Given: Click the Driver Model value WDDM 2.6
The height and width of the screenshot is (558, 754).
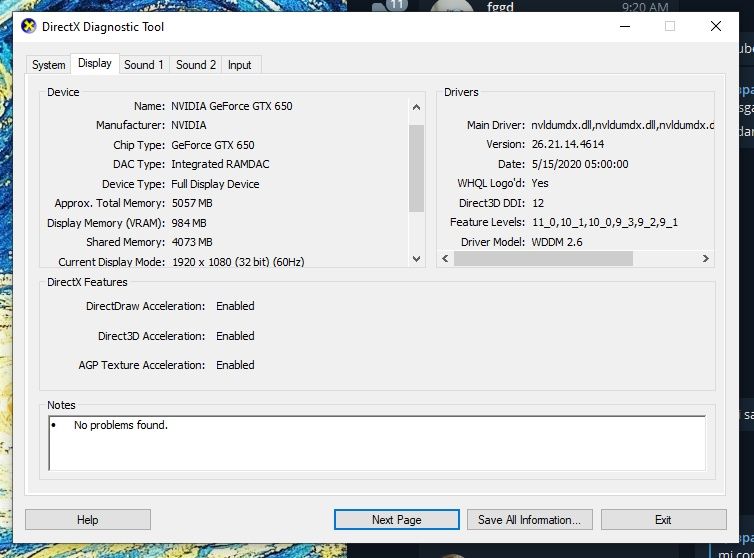Looking at the screenshot, I should pos(557,242).
